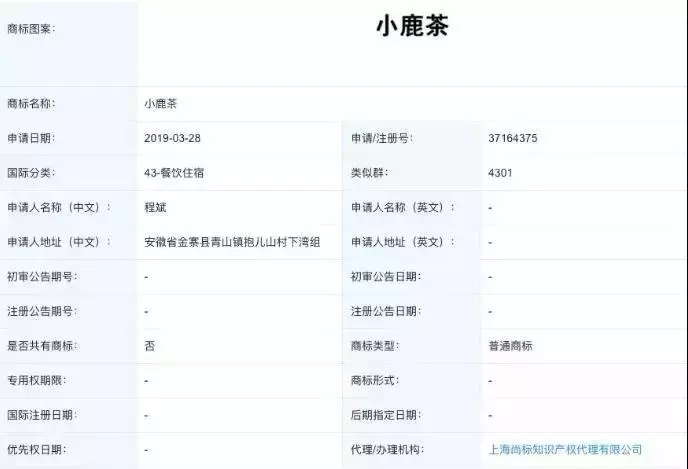Click the 初审公告日期 label
Screen dimensions: 688x469
click(x=386, y=276)
